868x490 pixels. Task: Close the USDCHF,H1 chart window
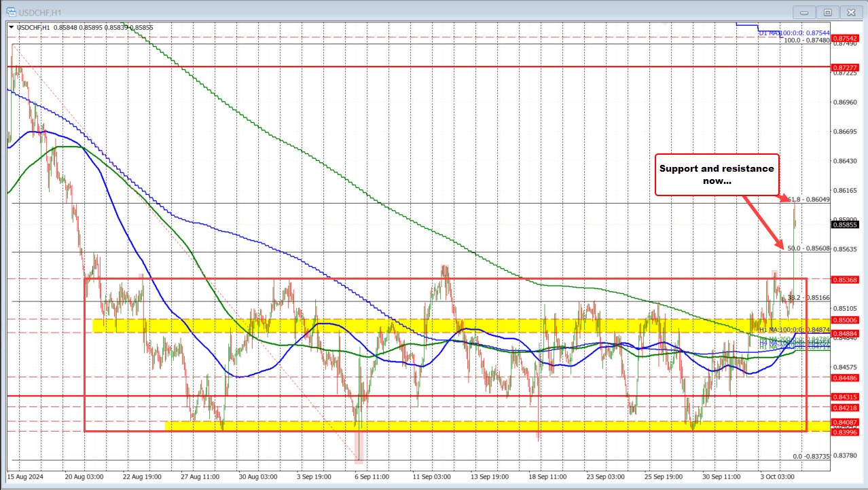851,12
